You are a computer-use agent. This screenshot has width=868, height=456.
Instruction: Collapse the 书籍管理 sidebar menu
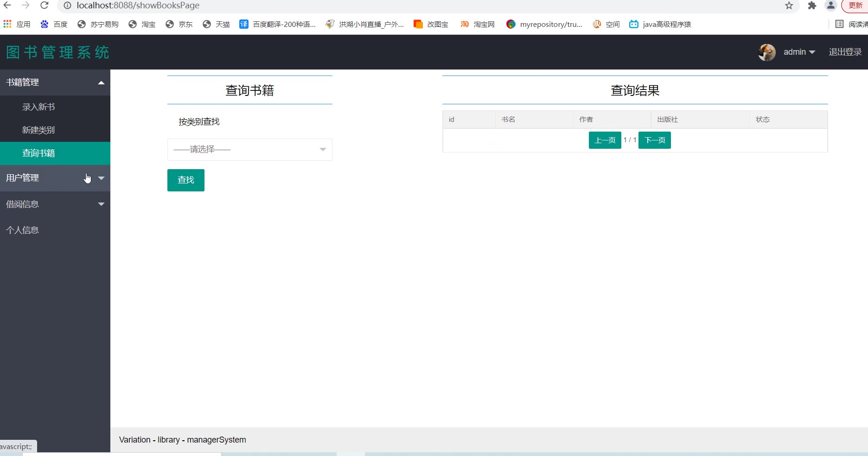point(55,82)
